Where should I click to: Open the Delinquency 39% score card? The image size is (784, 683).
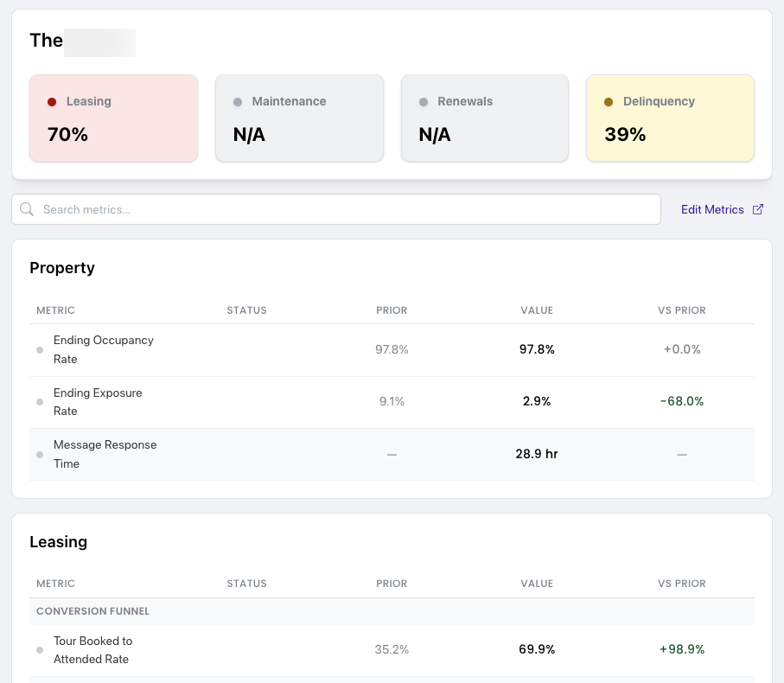(671, 118)
